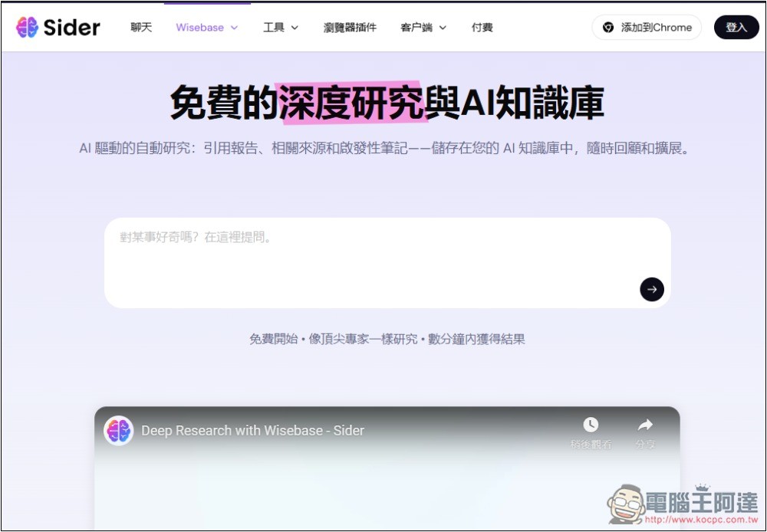Open the 付費 pricing page
Viewport: 767px width, 532px height.
pyautogui.click(x=482, y=28)
